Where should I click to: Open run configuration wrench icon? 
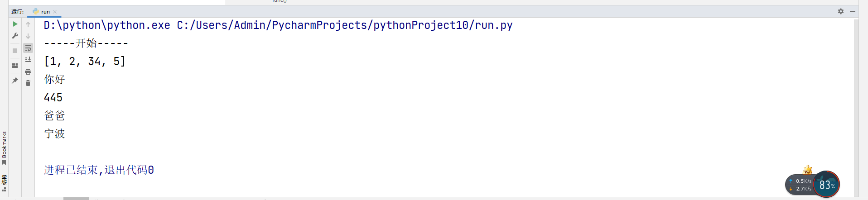15,36
